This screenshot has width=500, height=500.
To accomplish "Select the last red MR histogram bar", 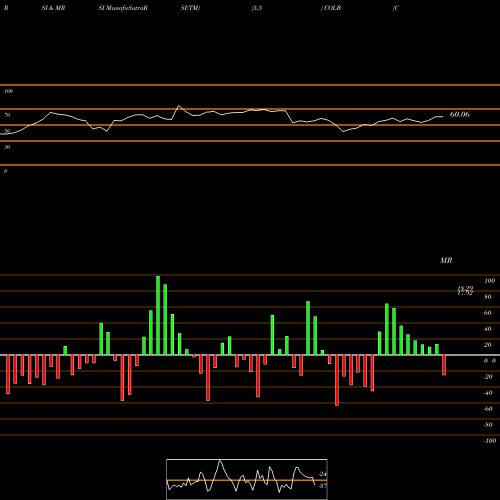I will 444,365.
